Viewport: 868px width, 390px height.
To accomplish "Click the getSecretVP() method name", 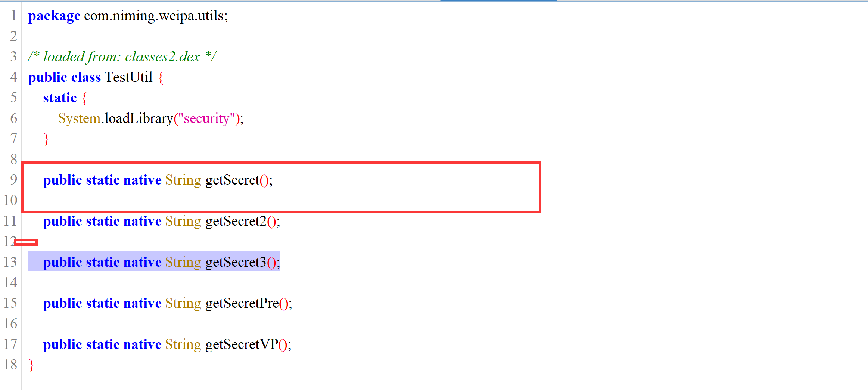I will [x=242, y=344].
